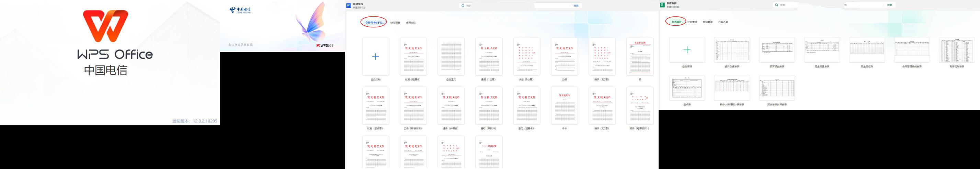This screenshot has height=169, width=980.
Task: Open the GB9704电子公... tab in New Document
Action: (375, 22)
